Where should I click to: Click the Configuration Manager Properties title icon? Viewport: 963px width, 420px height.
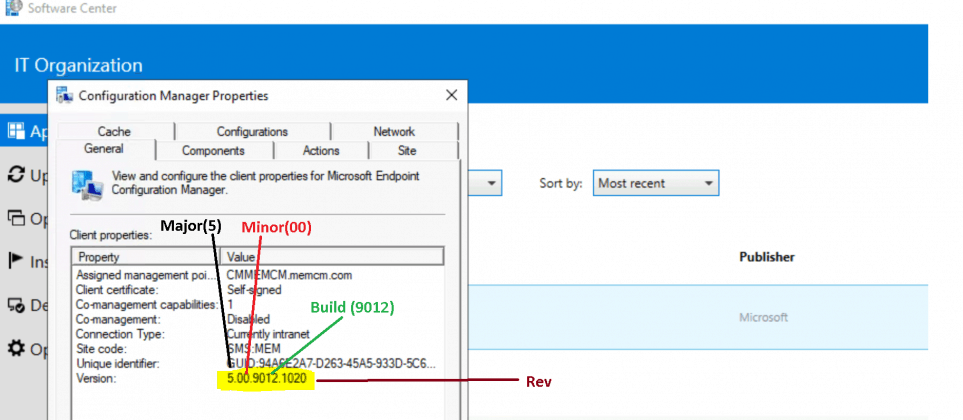coord(64,95)
